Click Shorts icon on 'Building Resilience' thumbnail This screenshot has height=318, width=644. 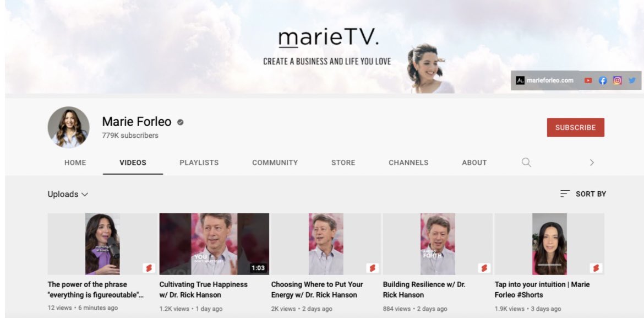pos(484,268)
